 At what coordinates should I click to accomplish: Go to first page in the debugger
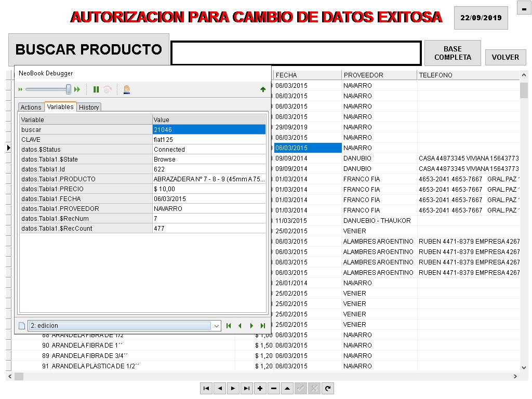229,326
